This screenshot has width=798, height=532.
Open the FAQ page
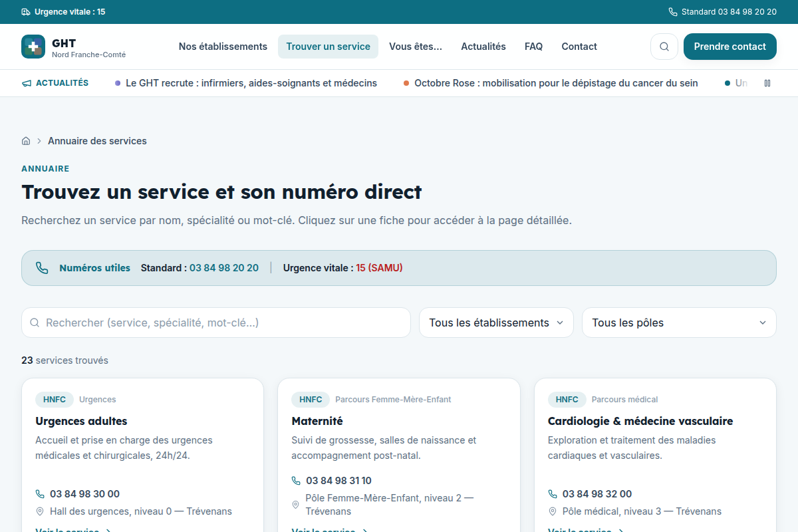pos(533,47)
